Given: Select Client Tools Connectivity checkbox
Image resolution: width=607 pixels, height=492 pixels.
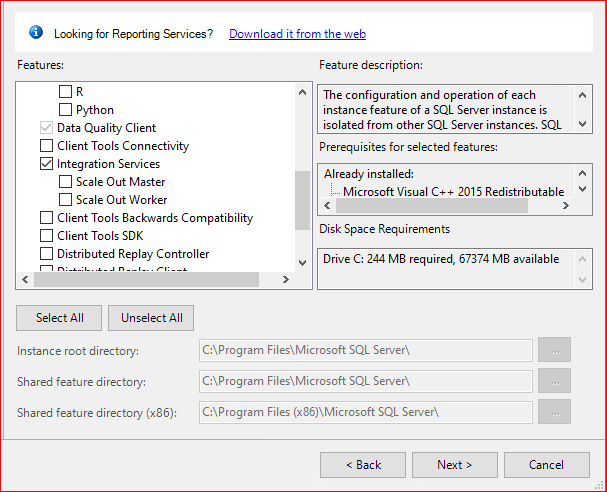Looking at the screenshot, I should (47, 146).
